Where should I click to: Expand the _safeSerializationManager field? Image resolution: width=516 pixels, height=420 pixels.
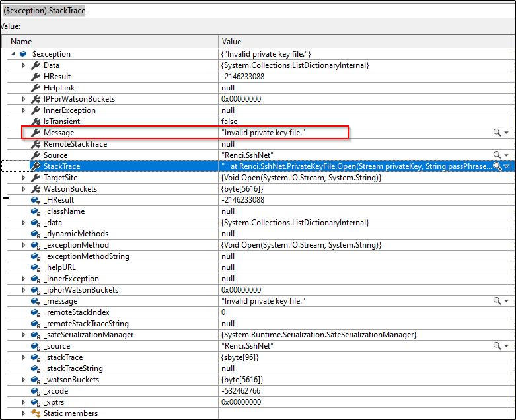[x=24, y=335]
